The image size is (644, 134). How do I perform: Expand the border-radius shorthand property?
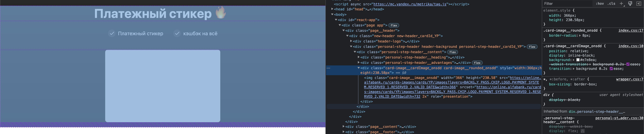coord(580,36)
